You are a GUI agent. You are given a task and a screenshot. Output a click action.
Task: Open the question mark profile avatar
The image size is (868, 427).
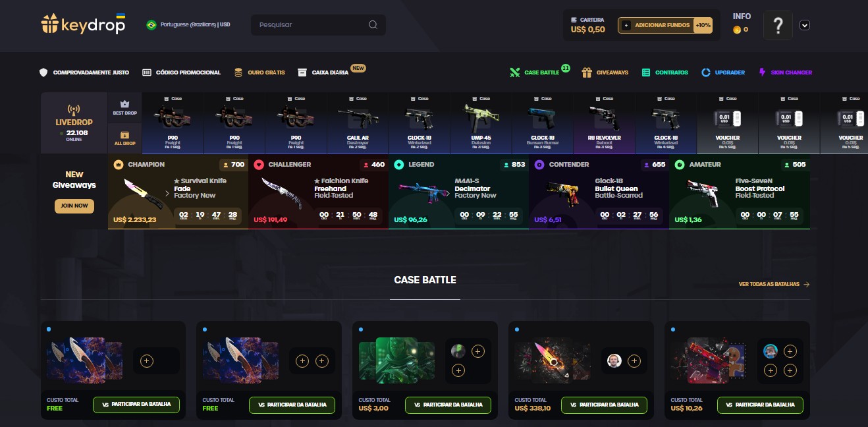coord(778,26)
